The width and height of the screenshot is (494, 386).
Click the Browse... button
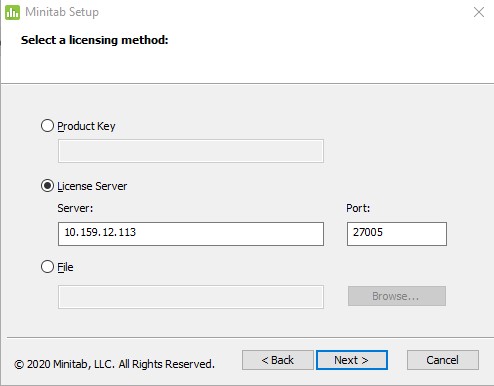tap(397, 296)
